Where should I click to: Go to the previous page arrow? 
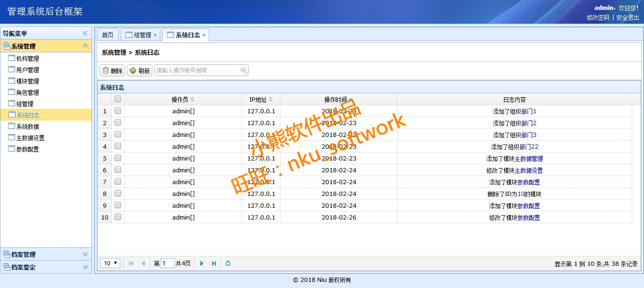[x=143, y=263]
